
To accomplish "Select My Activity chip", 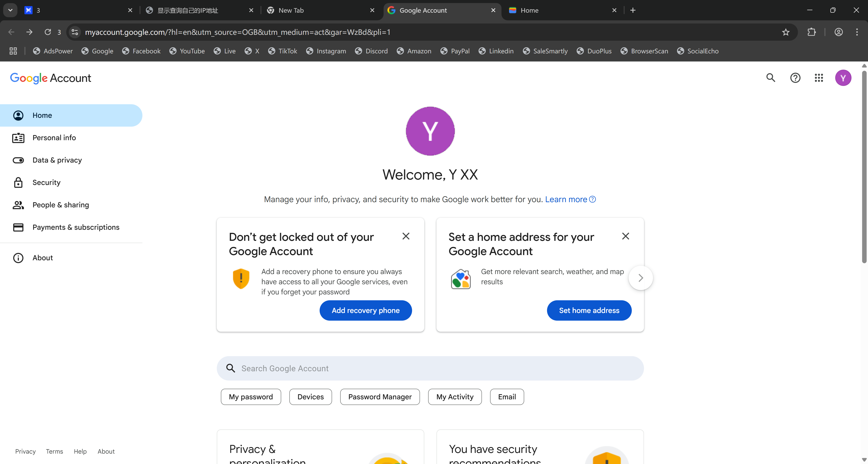I will click(x=455, y=397).
